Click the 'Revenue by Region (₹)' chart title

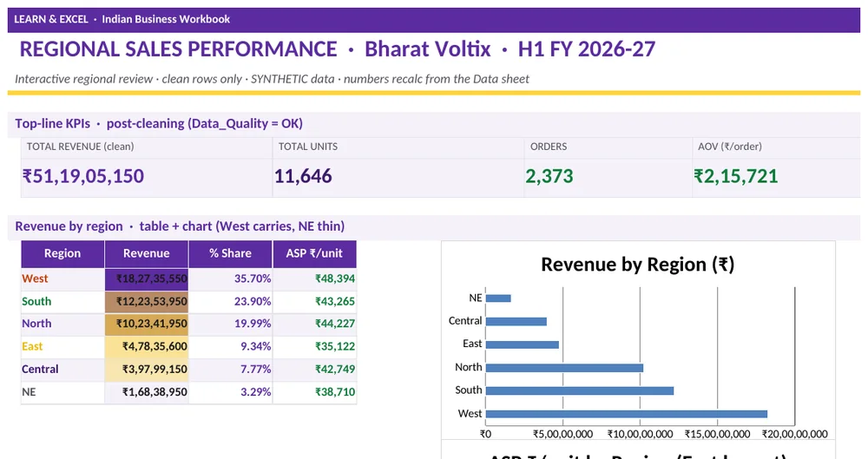pos(638,265)
